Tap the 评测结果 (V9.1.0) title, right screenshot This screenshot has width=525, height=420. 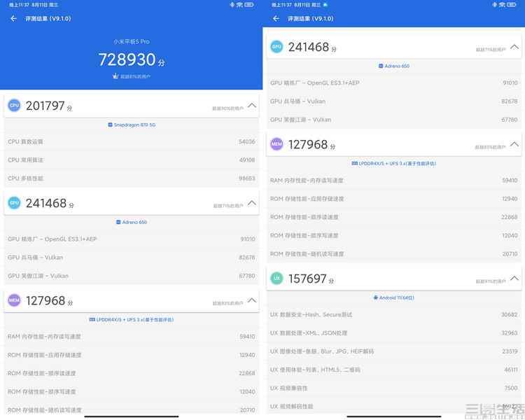click(x=311, y=18)
